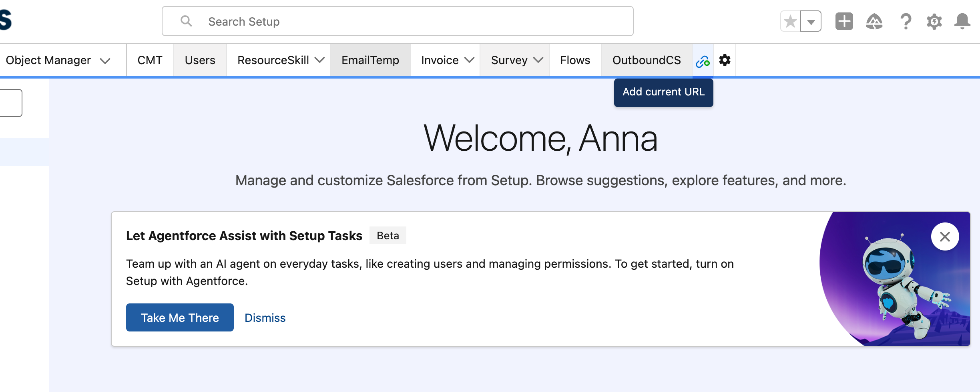980x392 pixels.
Task: Click the Add current URL link icon
Action: coord(703,61)
